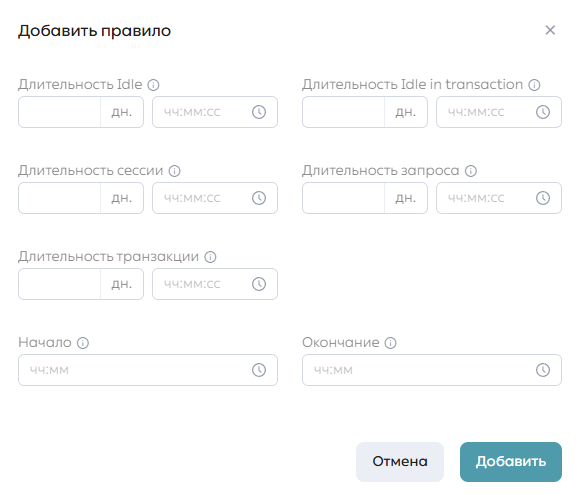
Task: Click the Длительность Idle label
Action: 80,85
